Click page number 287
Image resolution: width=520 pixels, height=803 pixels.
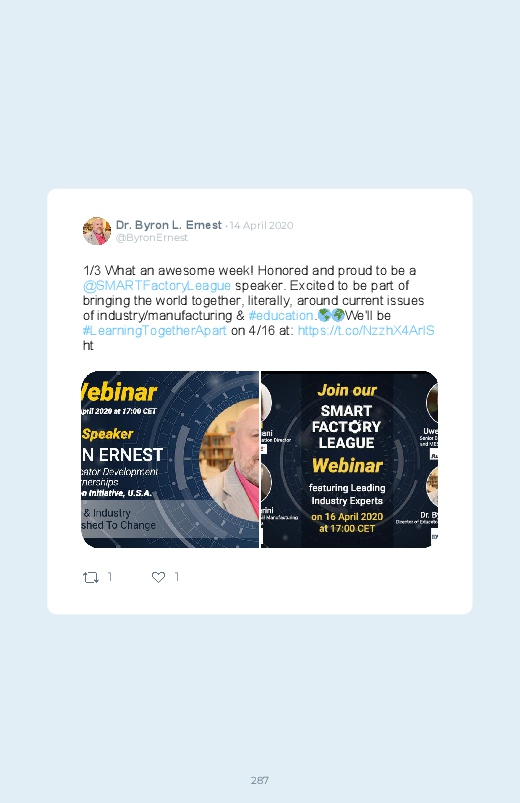pyautogui.click(x=260, y=780)
